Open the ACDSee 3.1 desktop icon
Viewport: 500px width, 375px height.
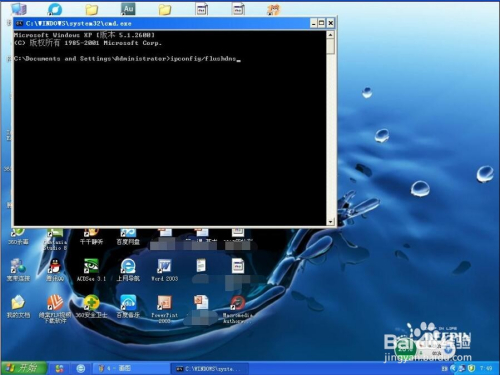pos(91,270)
